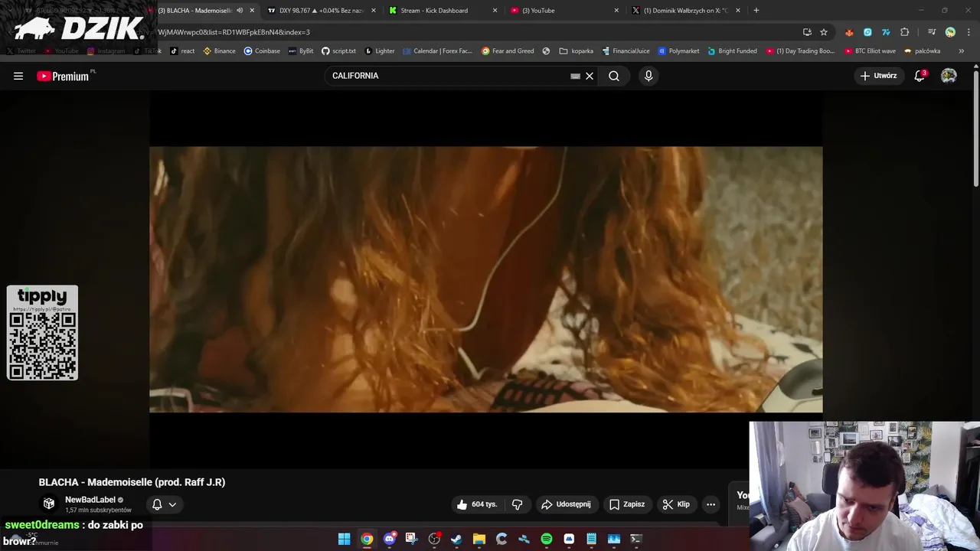Open the on-screen keyboard in search box
The image size is (980, 551).
click(x=575, y=76)
